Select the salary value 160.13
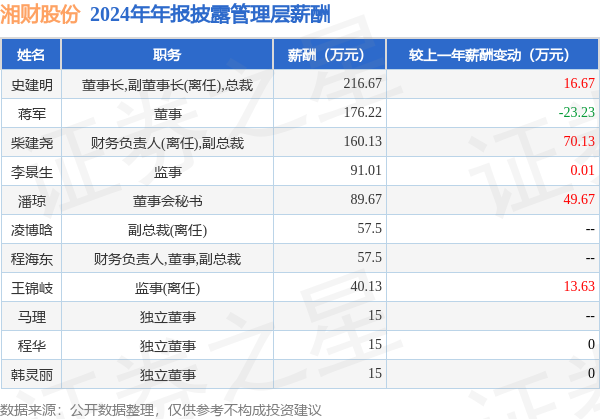Screen dimensions: 600x419 (x=362, y=141)
